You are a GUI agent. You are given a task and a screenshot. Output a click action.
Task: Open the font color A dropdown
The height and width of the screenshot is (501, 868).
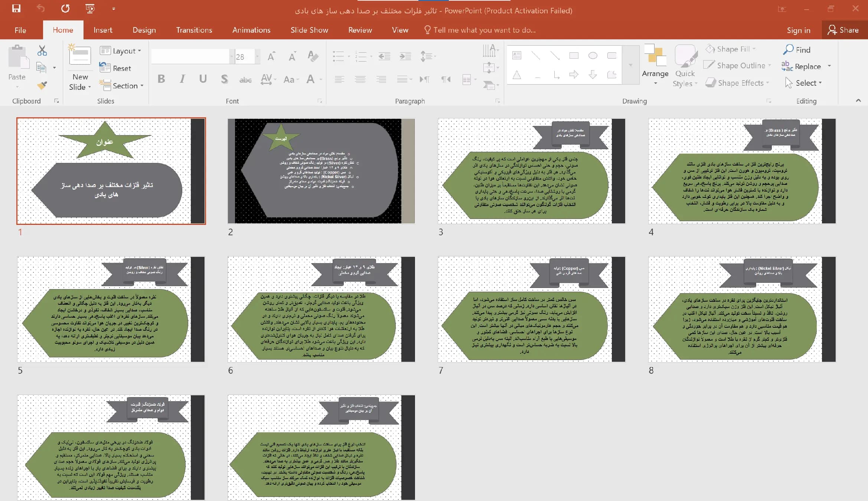click(321, 79)
